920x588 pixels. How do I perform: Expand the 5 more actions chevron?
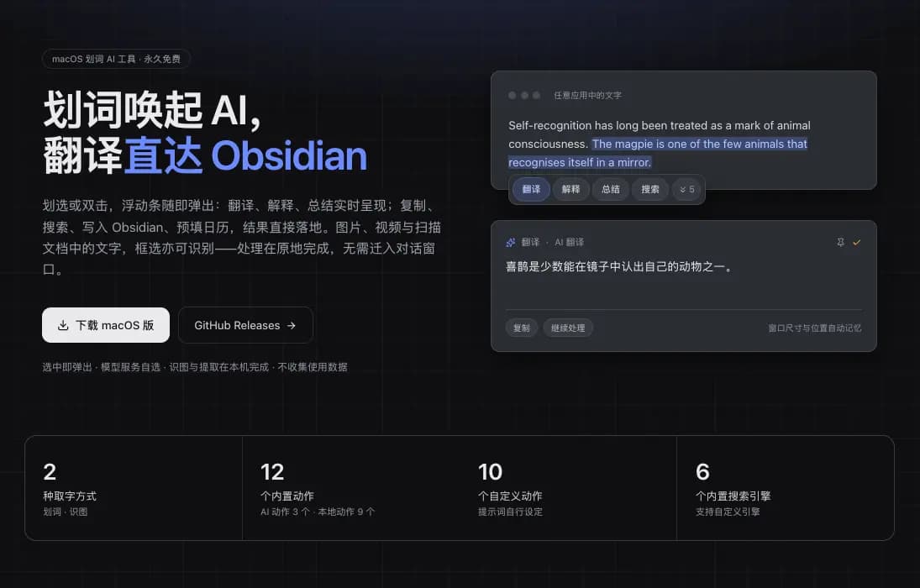pos(686,189)
